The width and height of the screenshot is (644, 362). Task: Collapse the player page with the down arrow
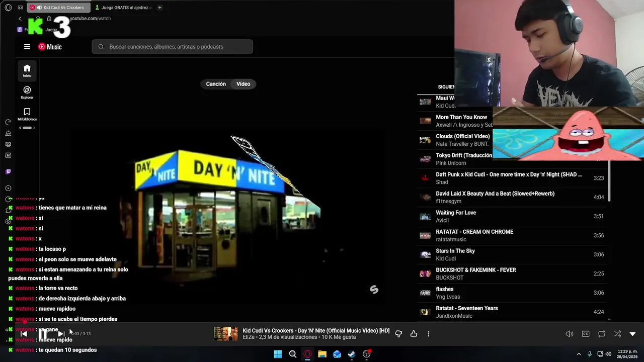click(632, 334)
